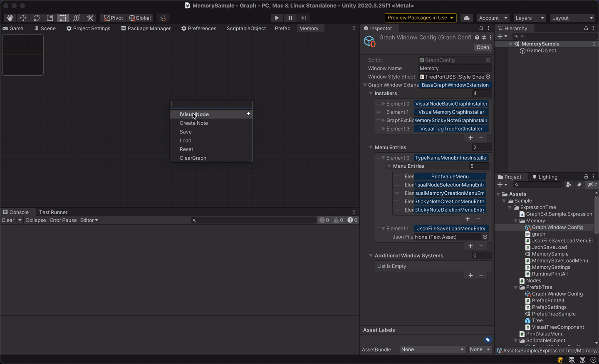Start Play mode
The height and width of the screenshot is (364, 599).
click(x=277, y=18)
